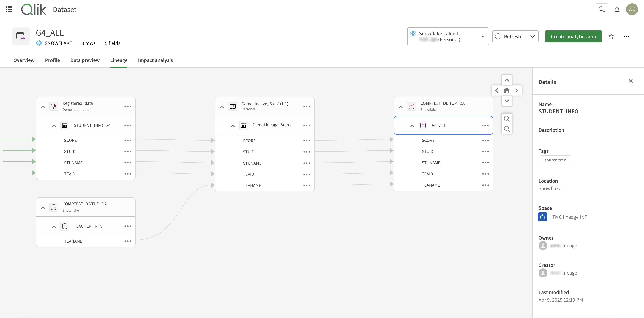
Task: Click the source:tmc tag in Details
Action: pos(555,160)
